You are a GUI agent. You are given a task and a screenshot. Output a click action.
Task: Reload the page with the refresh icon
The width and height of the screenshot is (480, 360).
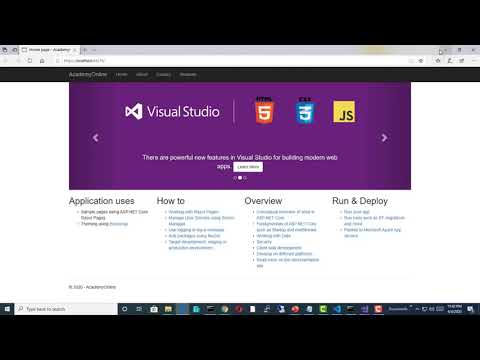[x=30, y=61]
